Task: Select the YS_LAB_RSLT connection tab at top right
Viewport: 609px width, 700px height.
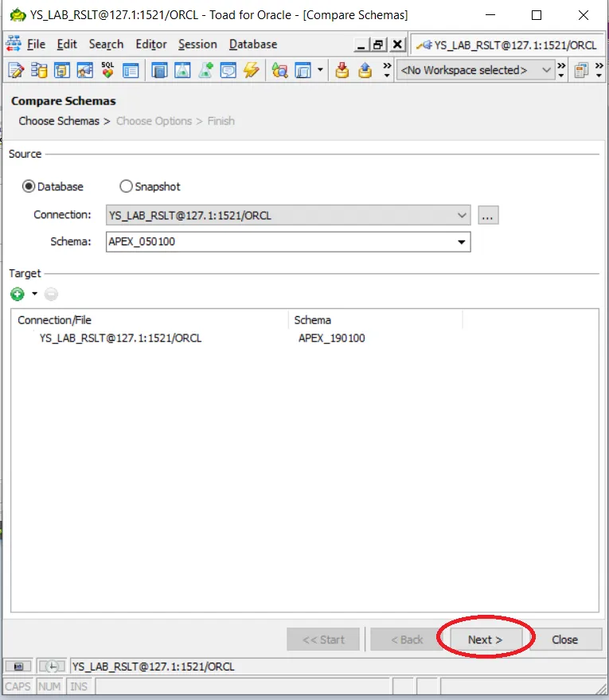Action: coord(507,45)
